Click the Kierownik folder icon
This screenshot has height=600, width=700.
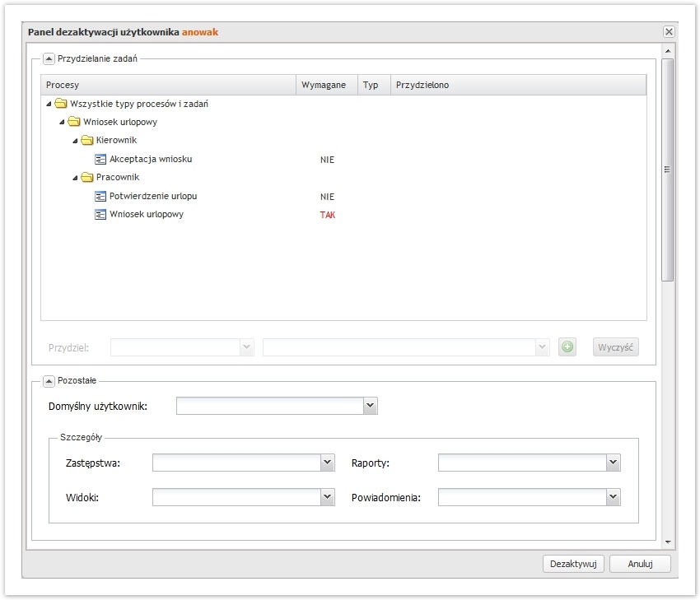click(x=87, y=141)
